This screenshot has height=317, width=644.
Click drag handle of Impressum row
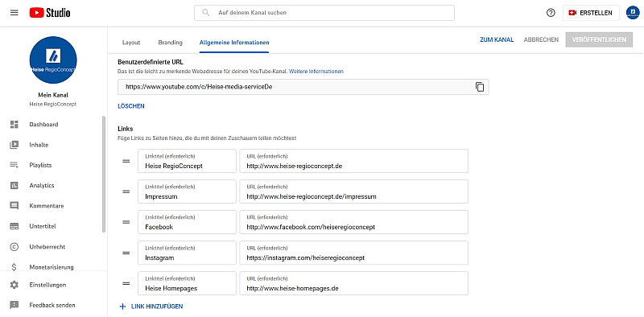click(x=126, y=191)
